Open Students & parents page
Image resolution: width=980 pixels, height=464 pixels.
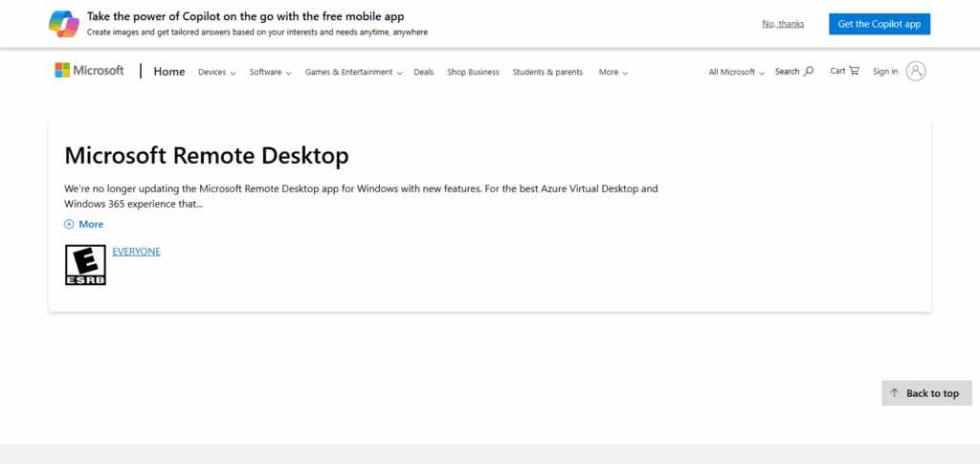click(x=547, y=72)
